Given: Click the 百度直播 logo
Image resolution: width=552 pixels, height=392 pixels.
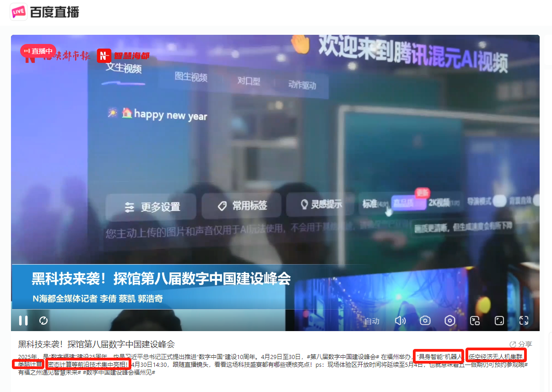Looking at the screenshot, I should [45, 11].
